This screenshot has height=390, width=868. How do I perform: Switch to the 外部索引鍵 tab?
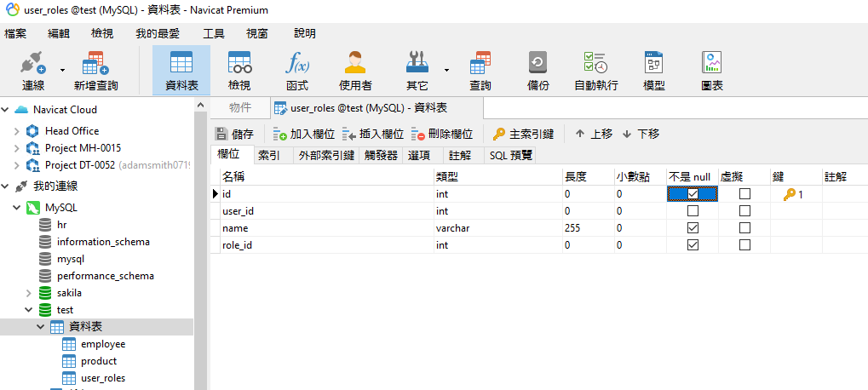click(x=326, y=156)
